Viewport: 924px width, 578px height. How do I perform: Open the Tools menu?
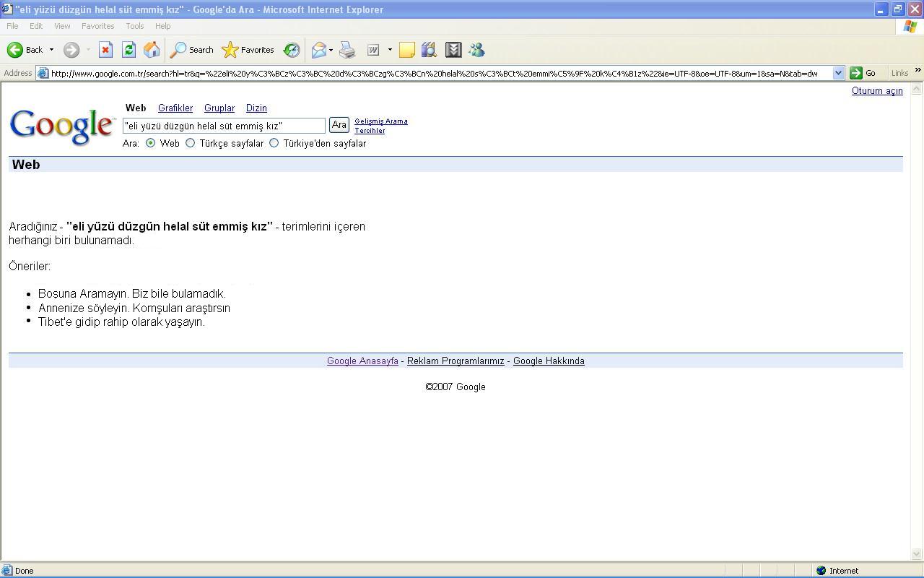tap(135, 26)
